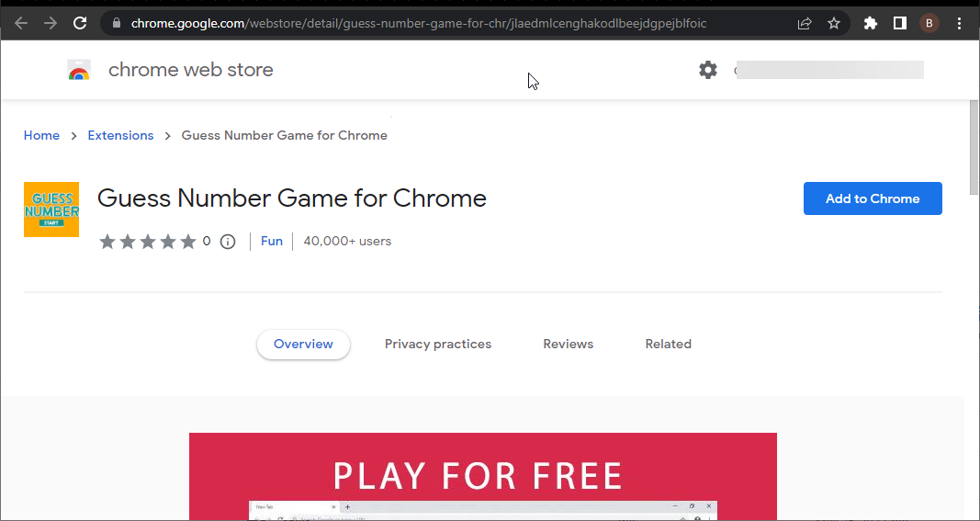The width and height of the screenshot is (980, 521).
Task: Open Chrome three-dot menu
Action: point(959,23)
